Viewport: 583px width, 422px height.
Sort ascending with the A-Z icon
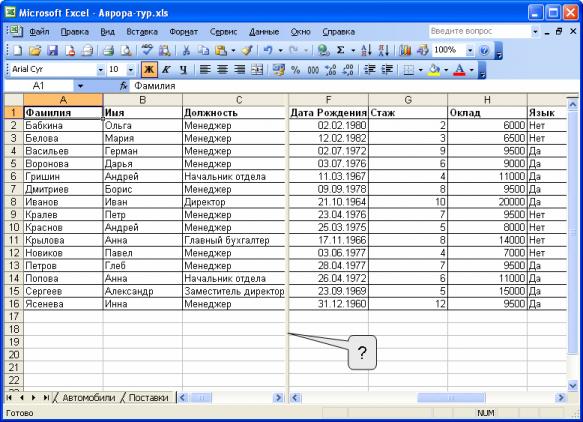(366, 50)
